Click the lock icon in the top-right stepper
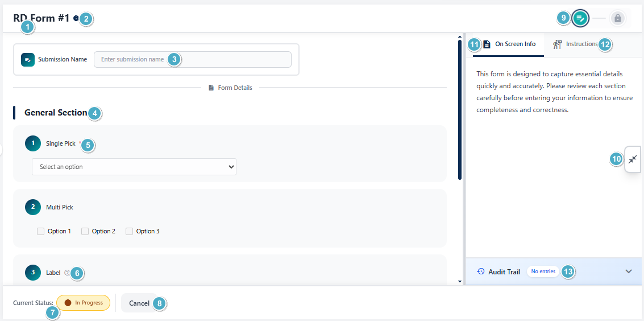 click(617, 18)
